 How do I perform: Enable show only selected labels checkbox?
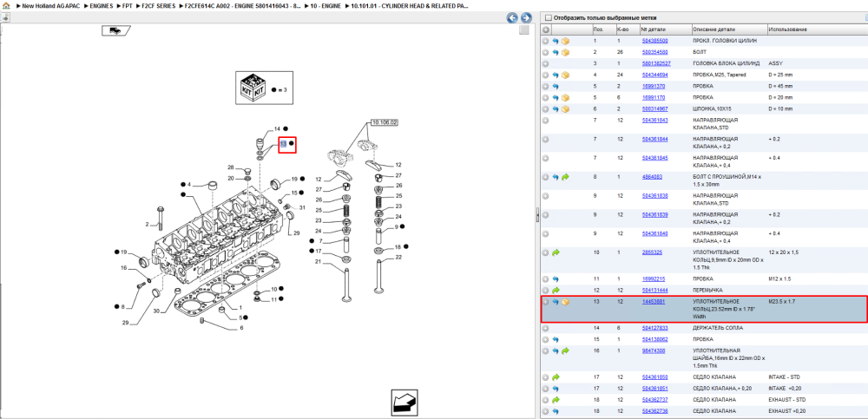549,17
